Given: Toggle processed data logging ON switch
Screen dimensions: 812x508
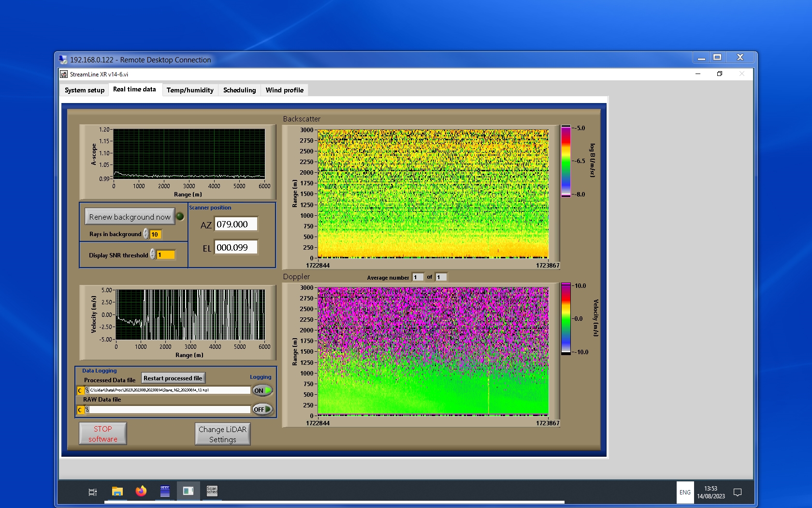Looking at the screenshot, I should pos(262,390).
